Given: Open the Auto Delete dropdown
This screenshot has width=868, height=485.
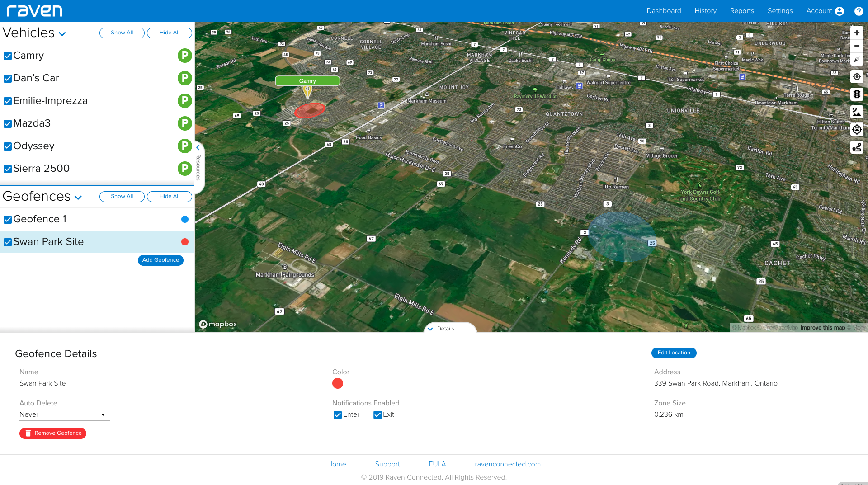Looking at the screenshot, I should (x=64, y=414).
